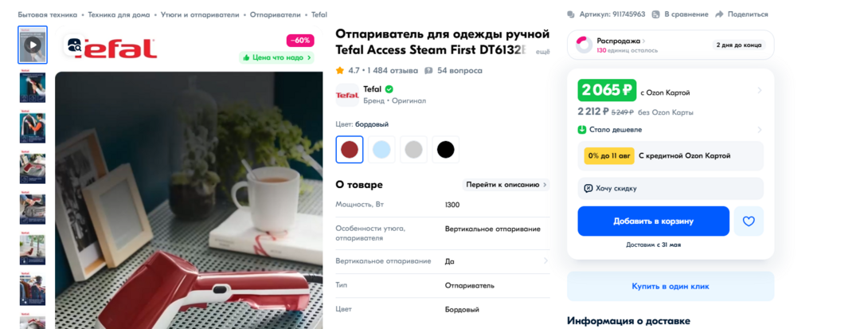This screenshot has height=329, width=868.
Task: Click the green verified checkmark next to Tefal
Action: (x=389, y=89)
